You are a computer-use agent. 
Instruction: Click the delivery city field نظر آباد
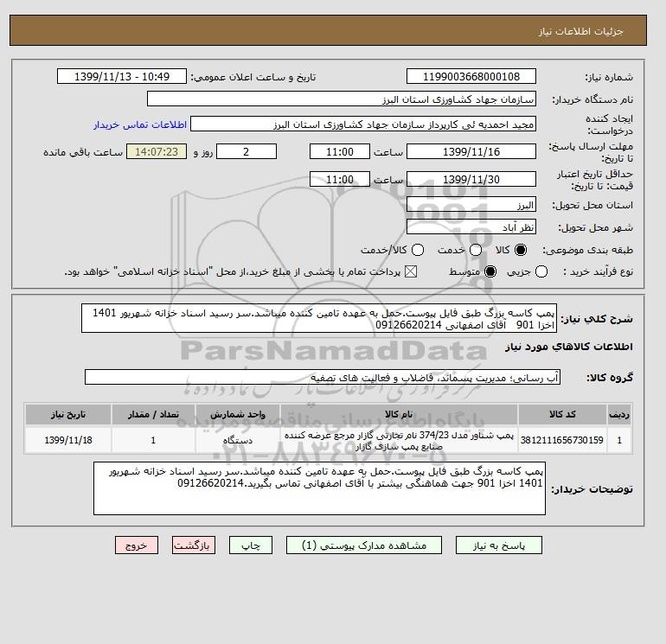471,227
